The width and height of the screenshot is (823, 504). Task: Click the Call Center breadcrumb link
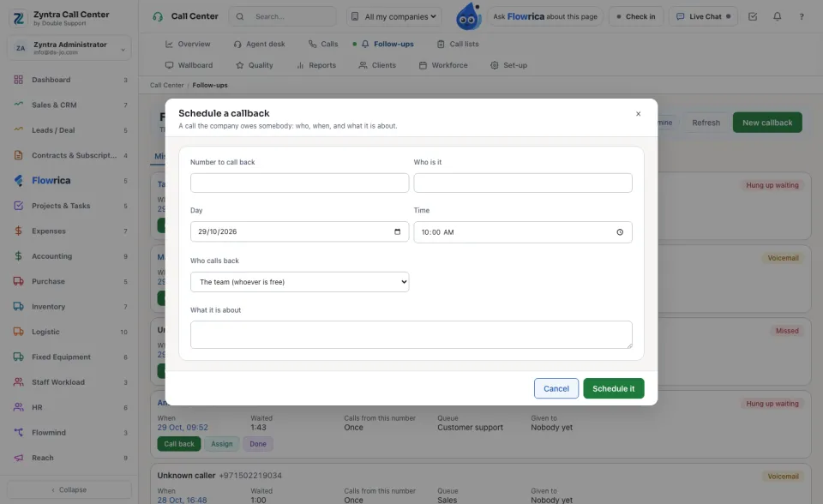coord(167,85)
